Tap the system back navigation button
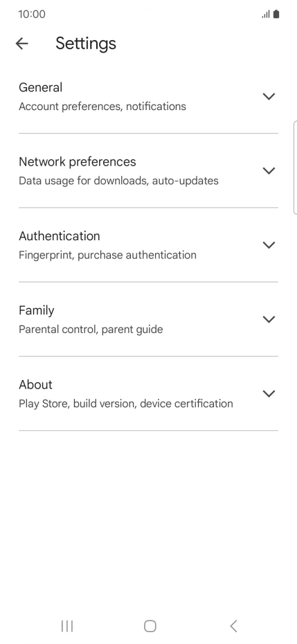Screen dimensions: 297x644 coord(233,626)
